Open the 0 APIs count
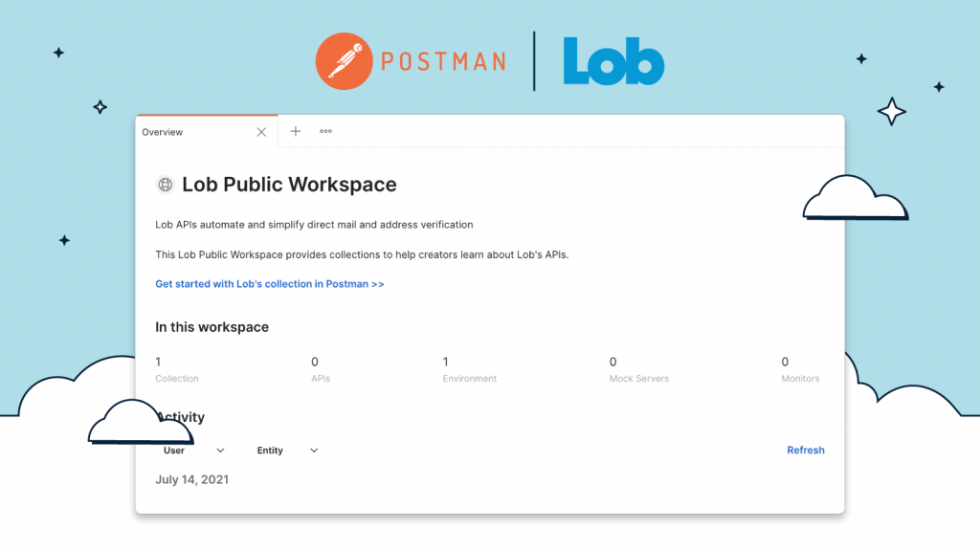980x551 pixels. (x=321, y=369)
